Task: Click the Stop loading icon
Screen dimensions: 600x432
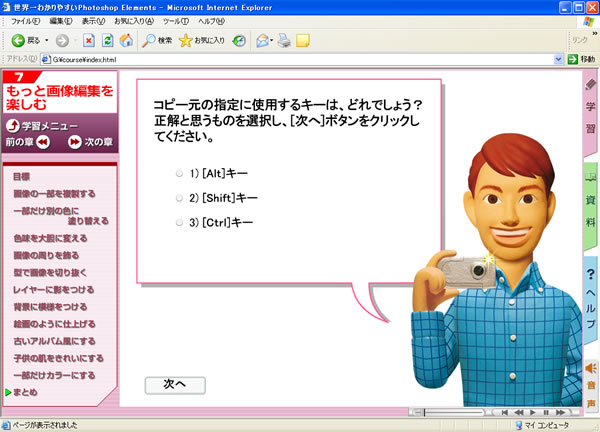Action: pyautogui.click(x=89, y=41)
